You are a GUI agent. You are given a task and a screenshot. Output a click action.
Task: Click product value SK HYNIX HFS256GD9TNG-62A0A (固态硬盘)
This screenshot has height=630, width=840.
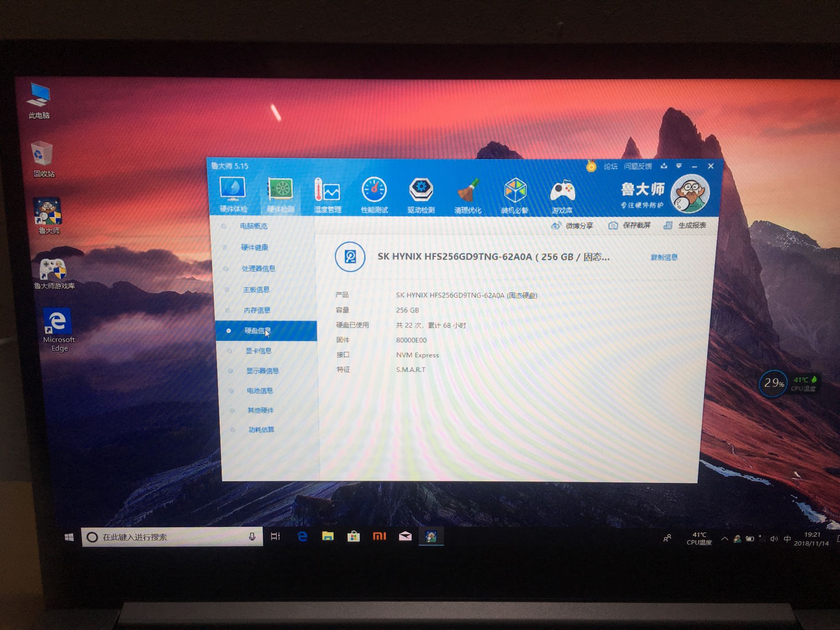tap(467, 295)
